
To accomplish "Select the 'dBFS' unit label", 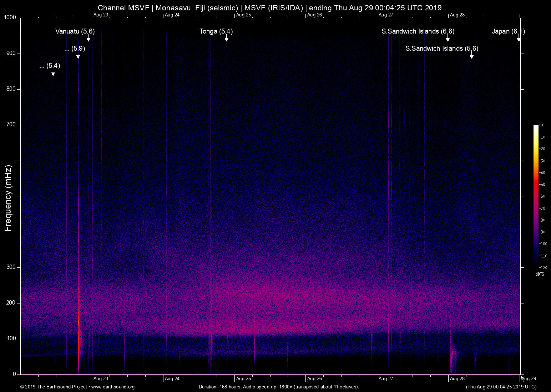I will (x=540, y=274).
